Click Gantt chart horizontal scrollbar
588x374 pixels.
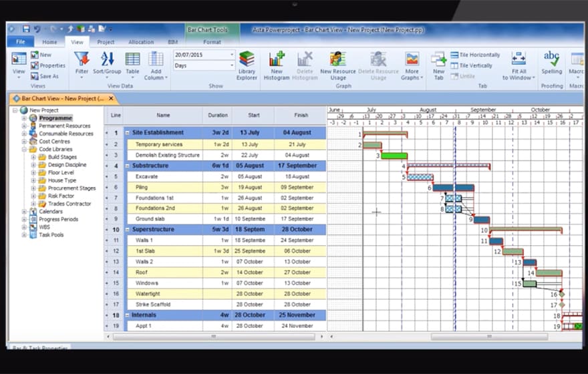pyautogui.click(x=489, y=337)
